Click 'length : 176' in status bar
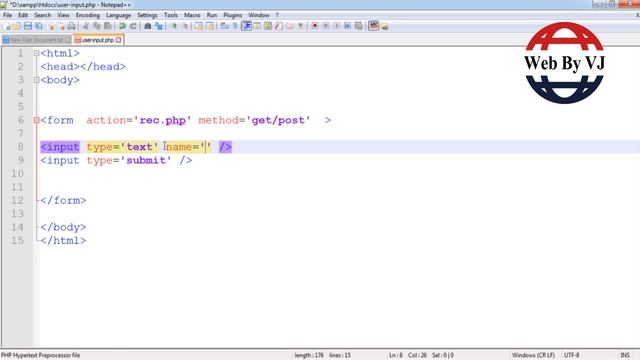640x360 pixels. click(x=309, y=355)
